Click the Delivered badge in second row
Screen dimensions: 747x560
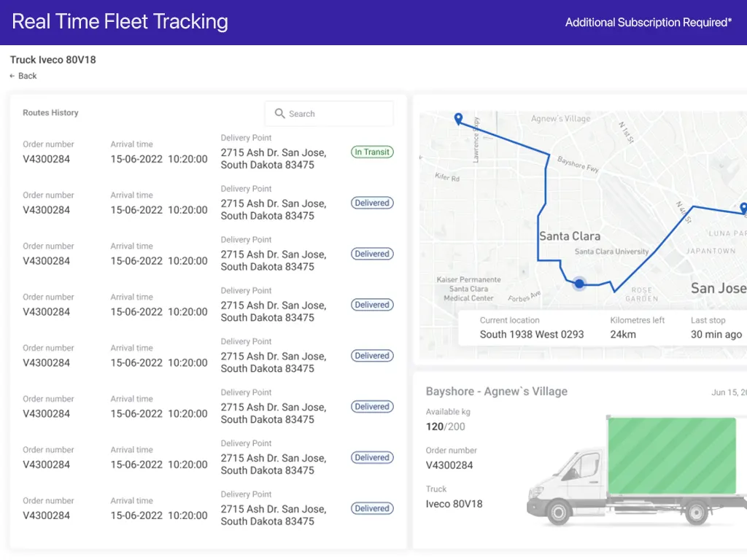pos(372,203)
